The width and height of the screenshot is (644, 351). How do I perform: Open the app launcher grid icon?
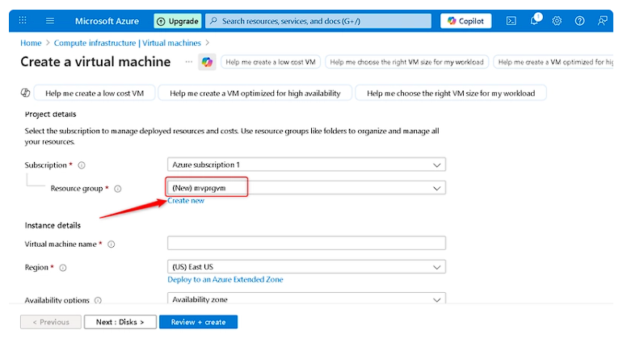pos(23,21)
